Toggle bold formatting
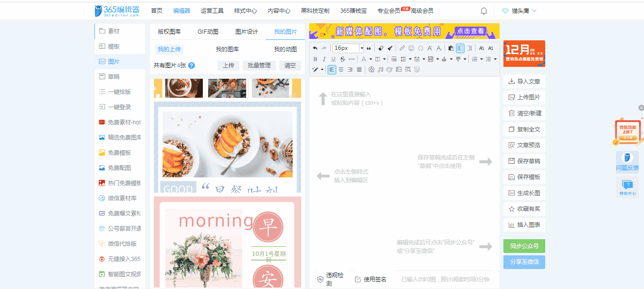Screen dimensions: 644x289 315,59
